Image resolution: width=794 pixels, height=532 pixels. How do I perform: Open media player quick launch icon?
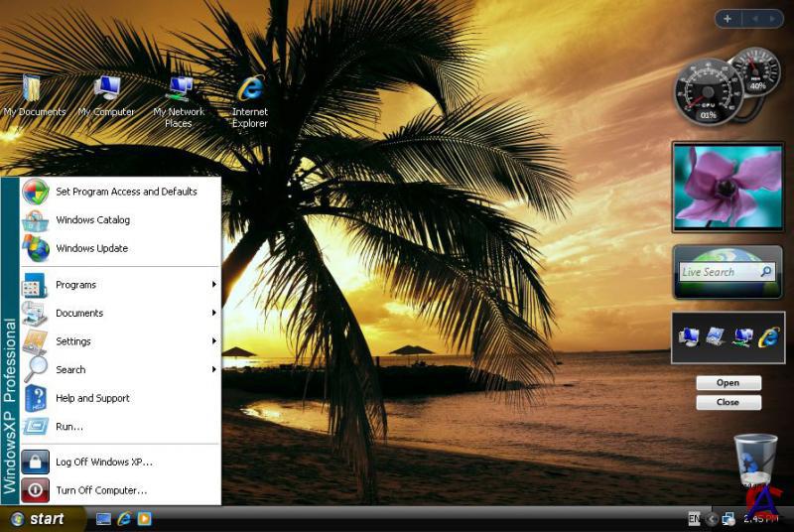point(145,518)
